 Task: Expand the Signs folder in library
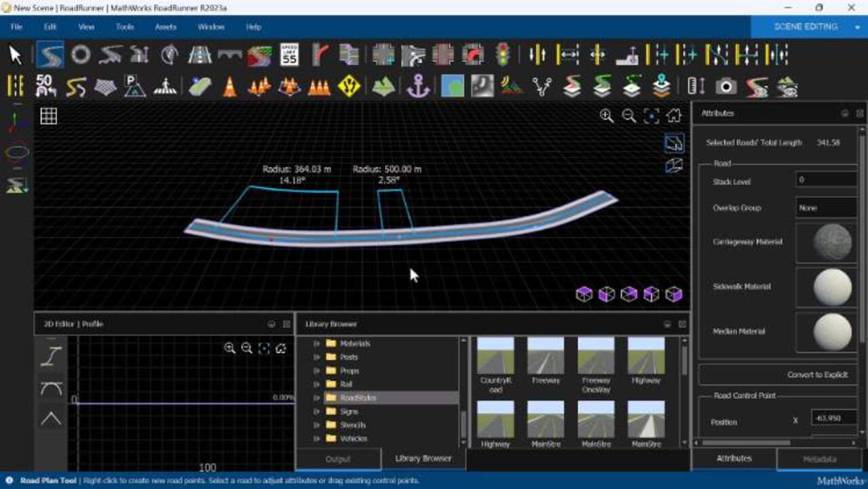click(x=317, y=412)
